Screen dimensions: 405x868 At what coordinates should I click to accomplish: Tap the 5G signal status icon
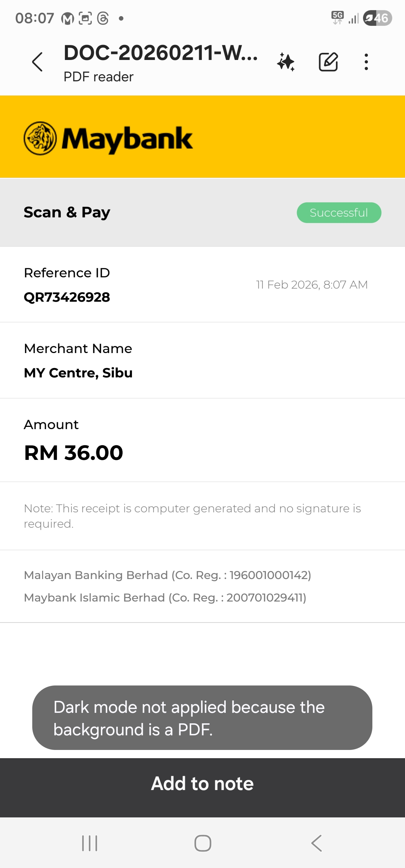337,17
